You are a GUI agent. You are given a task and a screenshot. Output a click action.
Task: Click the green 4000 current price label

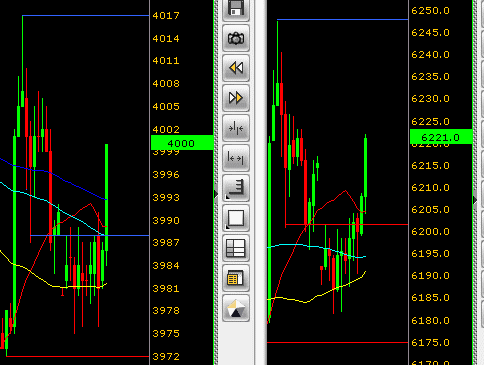[182, 143]
